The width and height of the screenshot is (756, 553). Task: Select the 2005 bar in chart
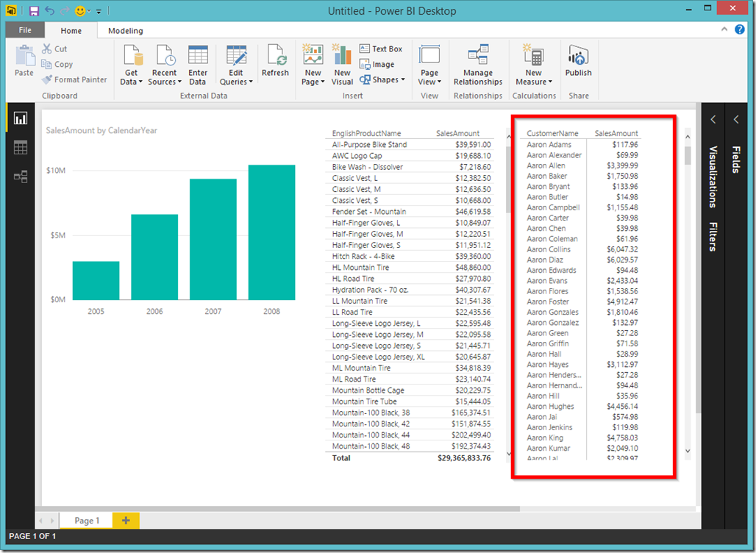96,281
